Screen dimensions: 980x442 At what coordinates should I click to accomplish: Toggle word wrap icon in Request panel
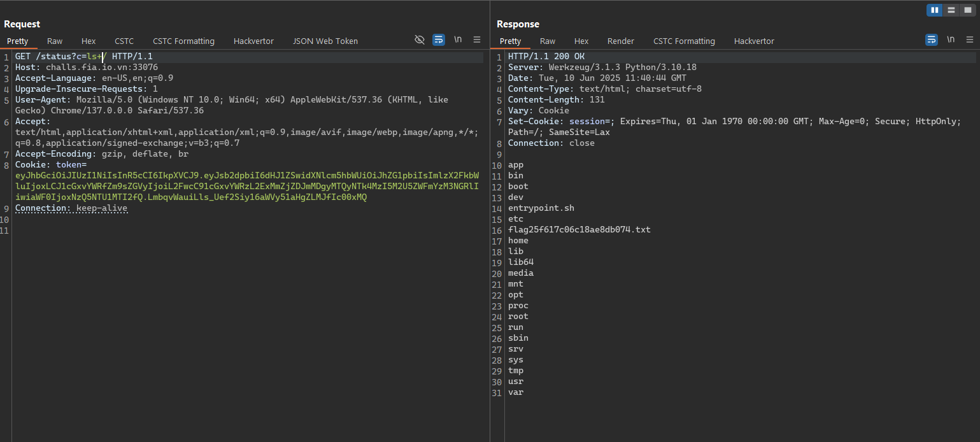[x=439, y=39]
